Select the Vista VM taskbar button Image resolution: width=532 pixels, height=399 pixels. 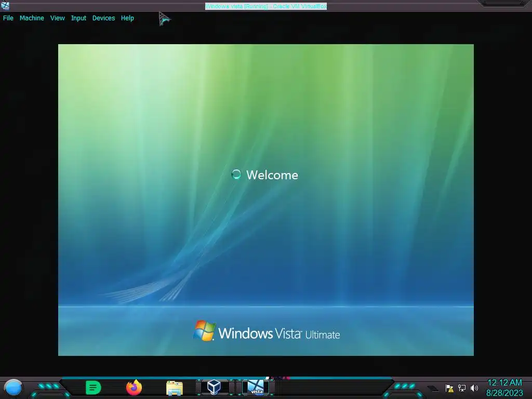click(256, 388)
